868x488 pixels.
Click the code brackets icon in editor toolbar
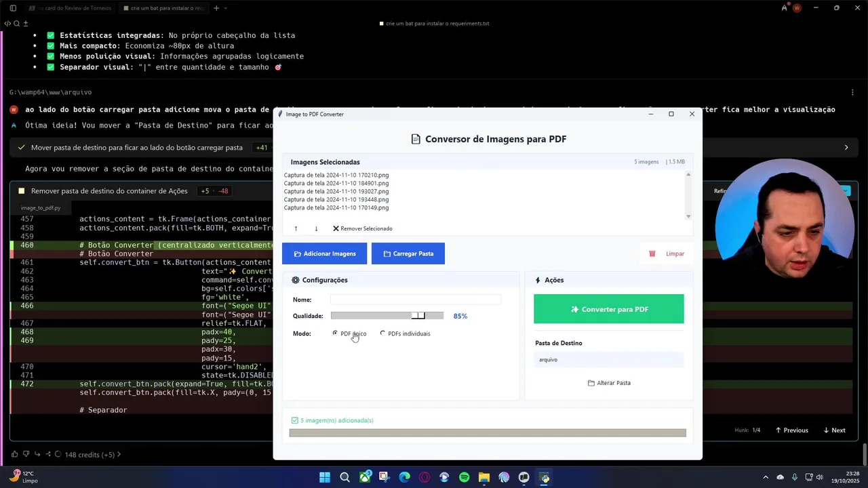(7, 23)
